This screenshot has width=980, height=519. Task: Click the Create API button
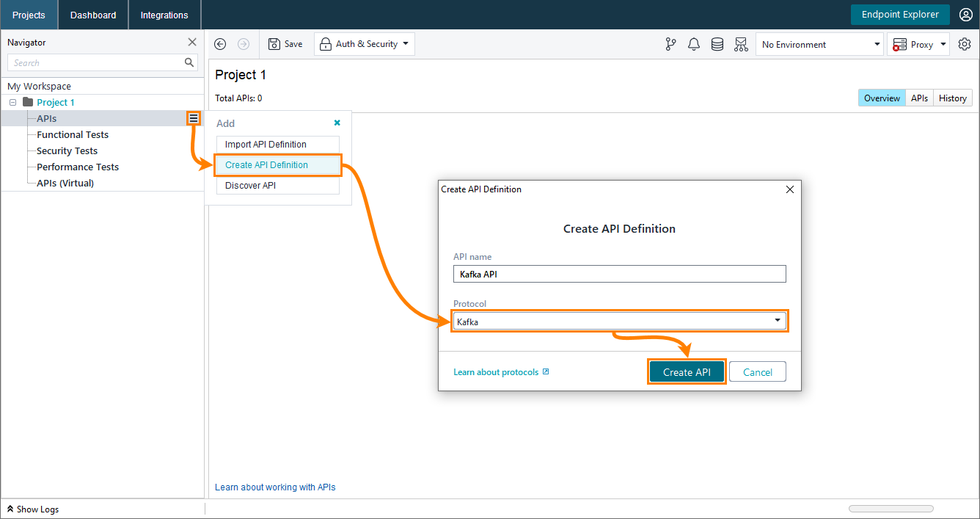click(x=687, y=371)
